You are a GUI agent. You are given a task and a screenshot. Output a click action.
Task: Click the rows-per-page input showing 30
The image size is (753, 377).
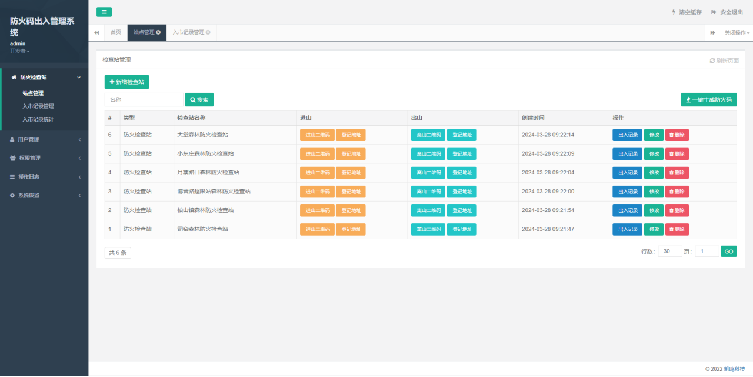[x=670, y=251]
